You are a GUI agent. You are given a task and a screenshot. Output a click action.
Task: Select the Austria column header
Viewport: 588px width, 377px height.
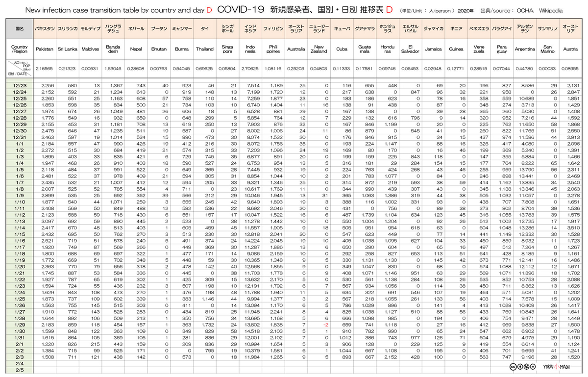(x=570, y=49)
